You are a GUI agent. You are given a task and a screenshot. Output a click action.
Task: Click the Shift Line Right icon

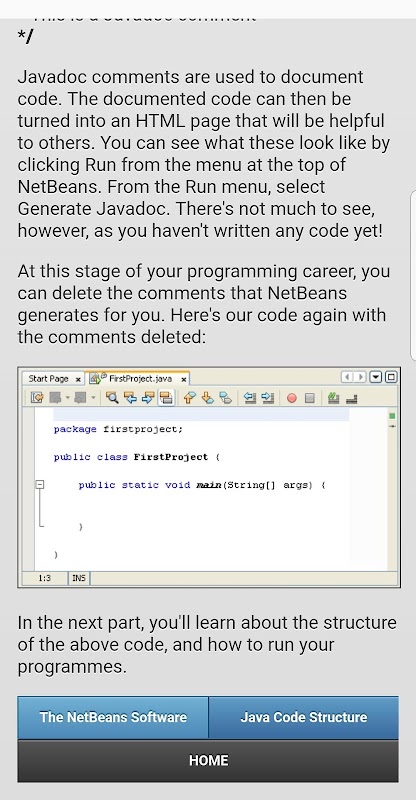(x=267, y=398)
